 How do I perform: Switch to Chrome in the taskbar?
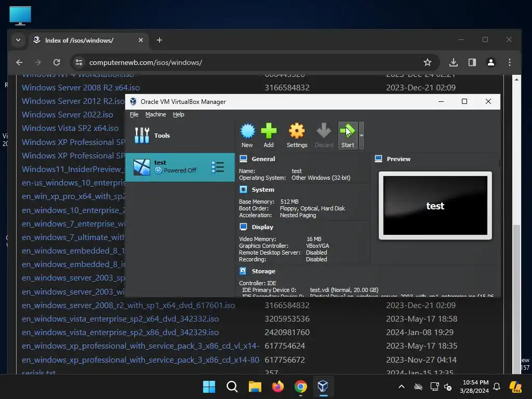pos(301,387)
